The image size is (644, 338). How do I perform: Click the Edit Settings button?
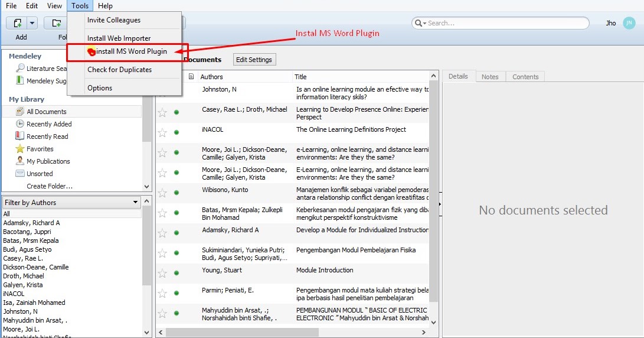[x=254, y=60]
